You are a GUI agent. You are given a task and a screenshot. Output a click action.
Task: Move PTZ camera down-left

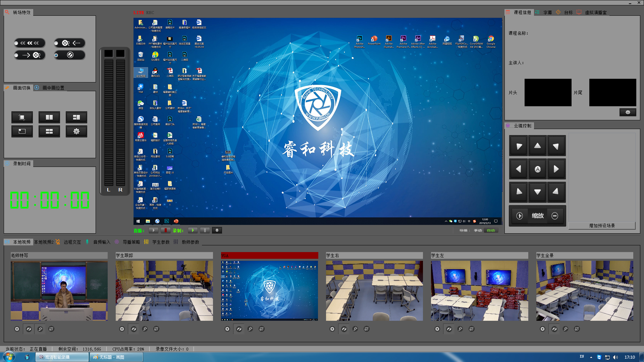click(519, 192)
